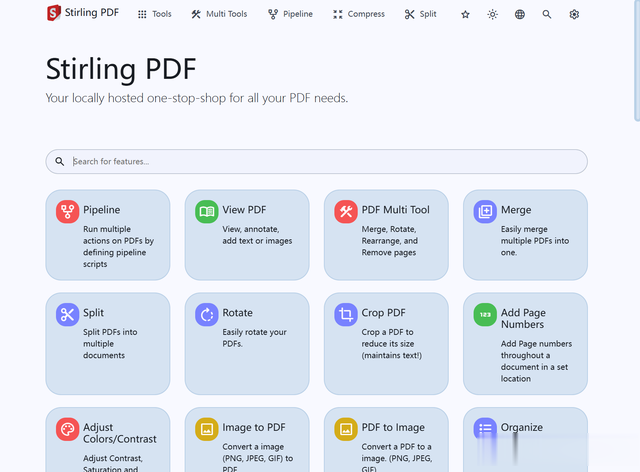Click the page vertical scrollbar thumb
This screenshot has height=472, width=640.
(x=637, y=61)
